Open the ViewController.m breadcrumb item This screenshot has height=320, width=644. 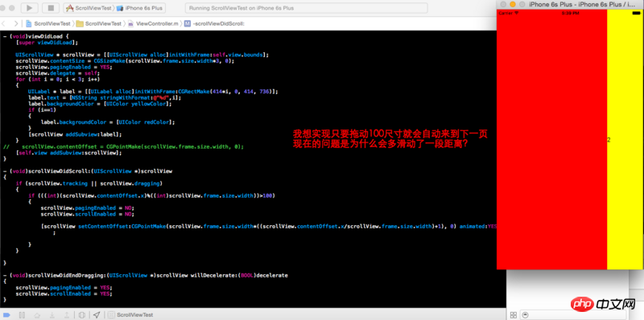(x=153, y=24)
